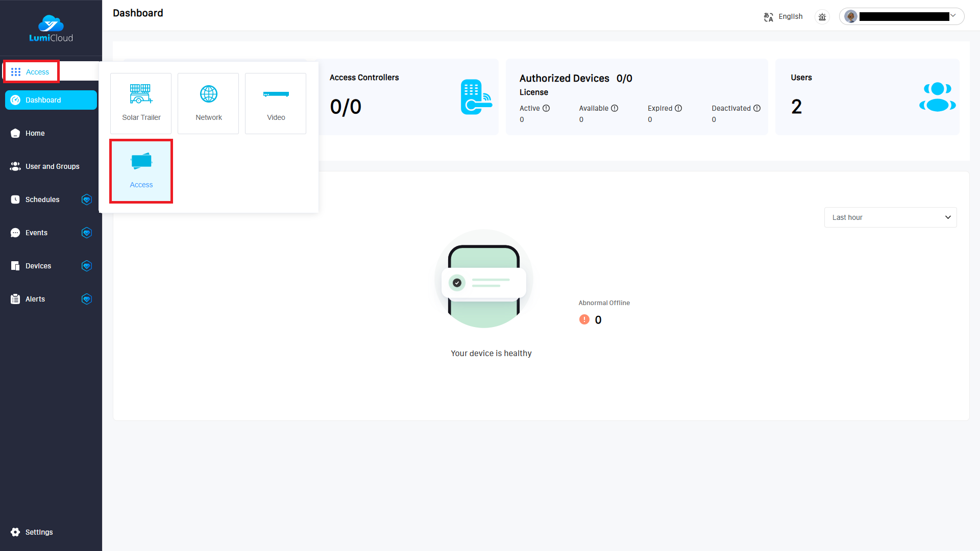This screenshot has height=551, width=980.
Task: Open the Video module tile
Action: (276, 103)
